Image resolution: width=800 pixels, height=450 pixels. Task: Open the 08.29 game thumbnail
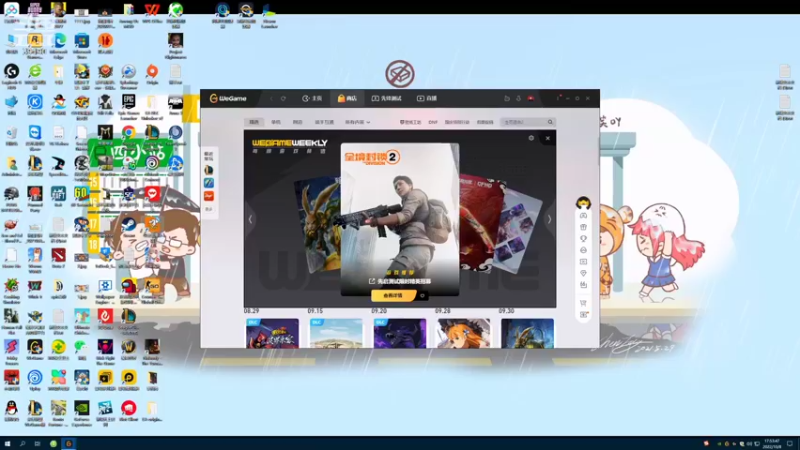point(272,333)
